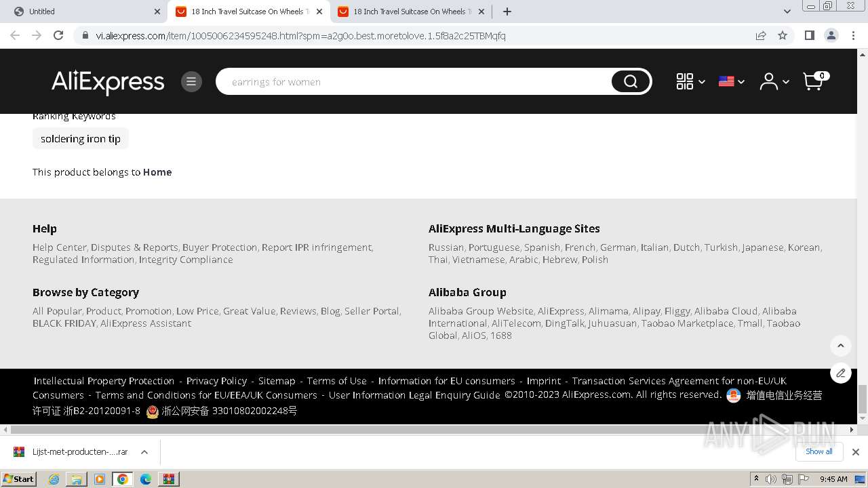Reload the current page
Screen dimensions: 868x488
58,35
